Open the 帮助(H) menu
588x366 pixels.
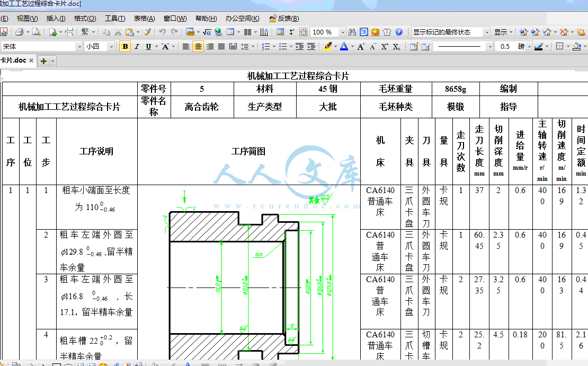pos(206,19)
